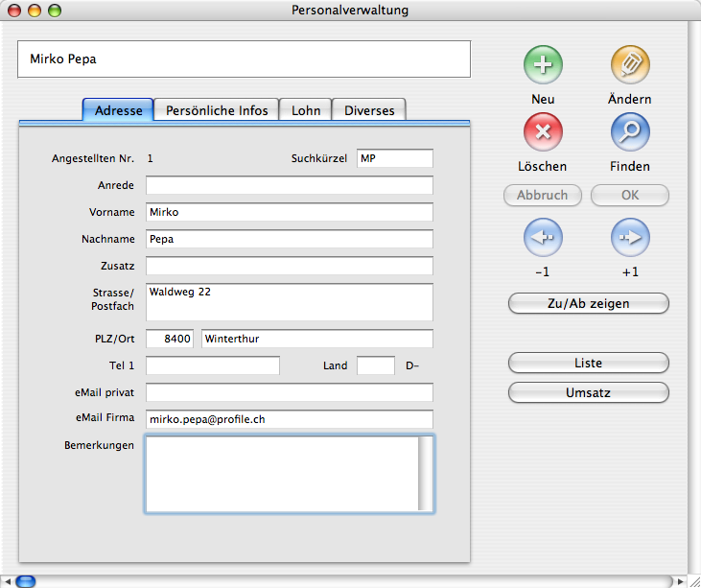Click the green Neu plus icon
The height and width of the screenshot is (588, 701).
pos(543,65)
